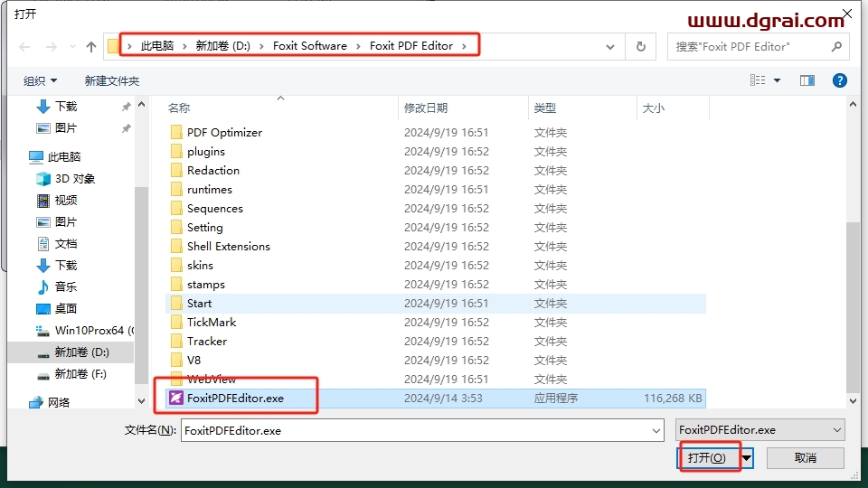Select the FoxitPDFEditor.exe file
Image resolution: width=868 pixels, height=488 pixels.
[x=435, y=398]
